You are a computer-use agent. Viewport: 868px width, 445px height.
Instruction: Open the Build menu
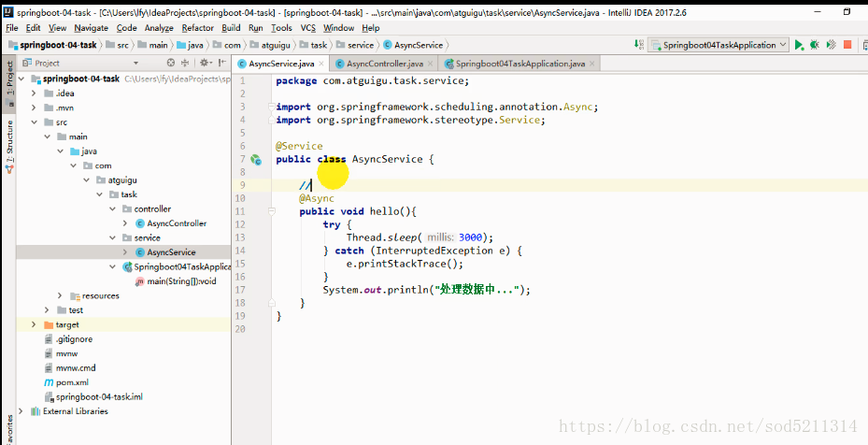point(231,28)
